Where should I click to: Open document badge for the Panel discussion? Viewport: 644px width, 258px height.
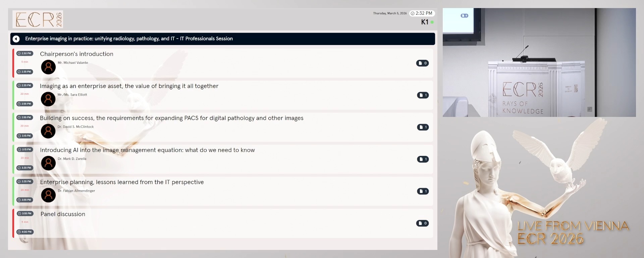(x=422, y=223)
